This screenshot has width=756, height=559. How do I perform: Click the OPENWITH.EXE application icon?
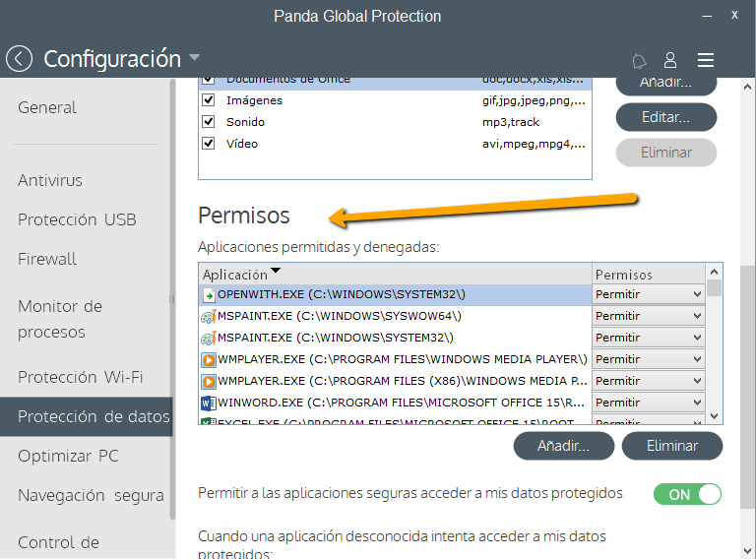209,294
